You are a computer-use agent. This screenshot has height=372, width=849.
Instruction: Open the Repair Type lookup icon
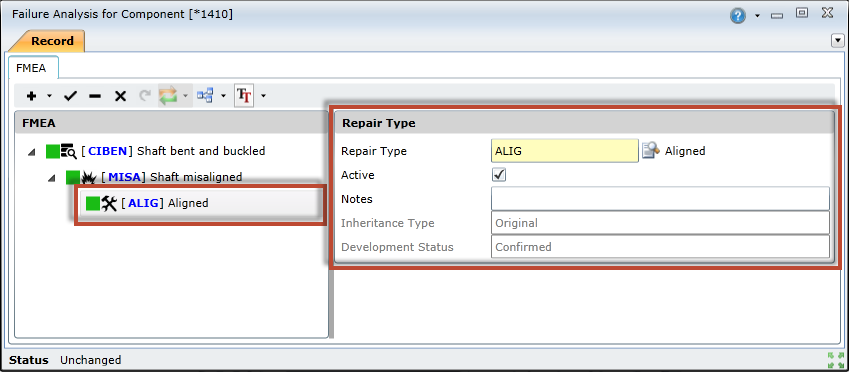click(x=650, y=151)
